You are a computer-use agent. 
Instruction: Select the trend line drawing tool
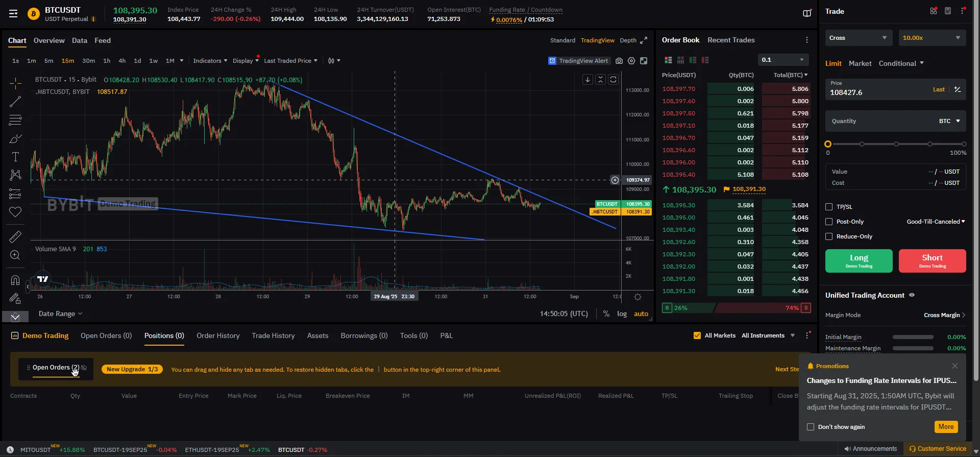point(15,102)
